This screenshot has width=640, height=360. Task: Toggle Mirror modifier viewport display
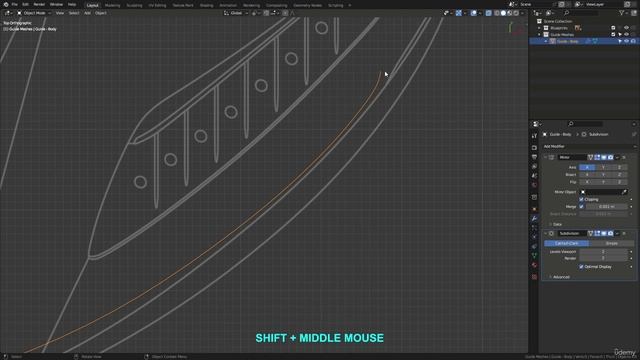tap(604, 157)
